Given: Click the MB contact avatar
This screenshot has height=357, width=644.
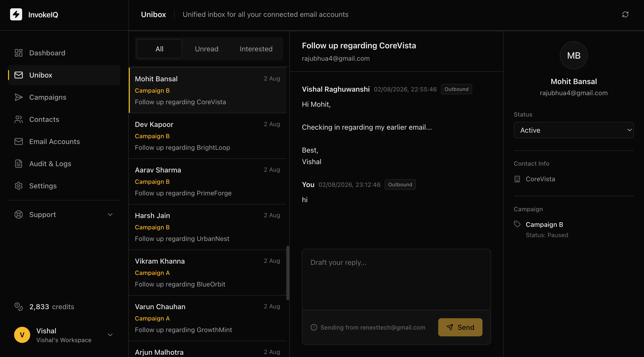Looking at the screenshot, I should (x=574, y=55).
